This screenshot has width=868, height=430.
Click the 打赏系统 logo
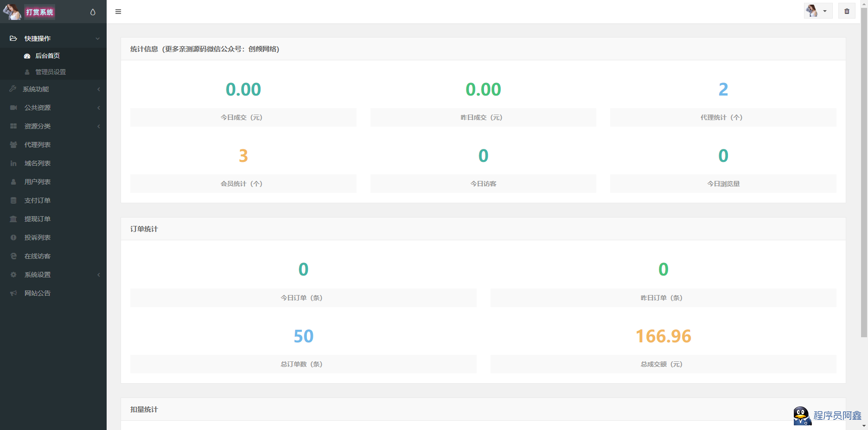coord(40,12)
